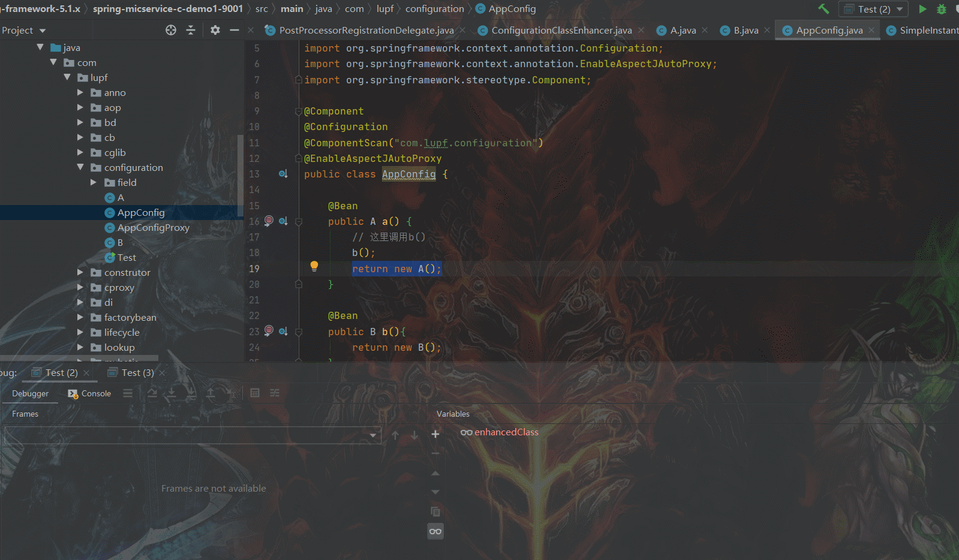Step into with the debugger toolbar icon
Viewport: 959px width, 560px height.
(x=172, y=393)
